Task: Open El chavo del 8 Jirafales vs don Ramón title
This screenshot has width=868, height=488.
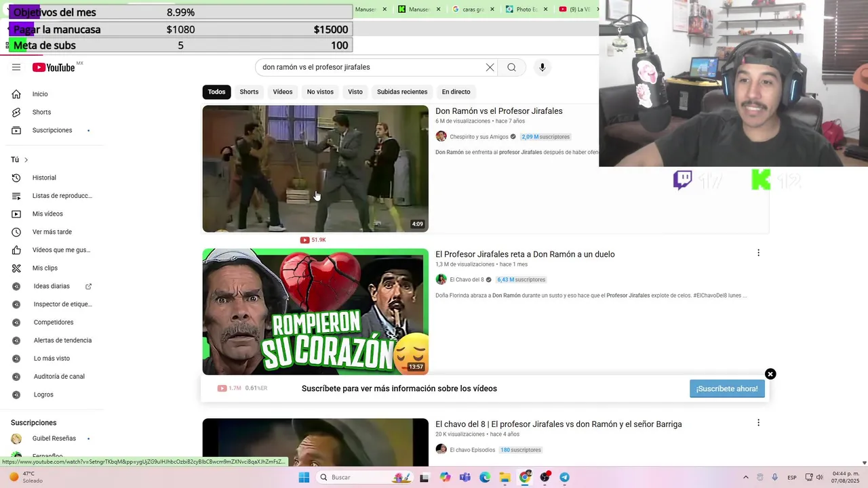Action: (559, 424)
